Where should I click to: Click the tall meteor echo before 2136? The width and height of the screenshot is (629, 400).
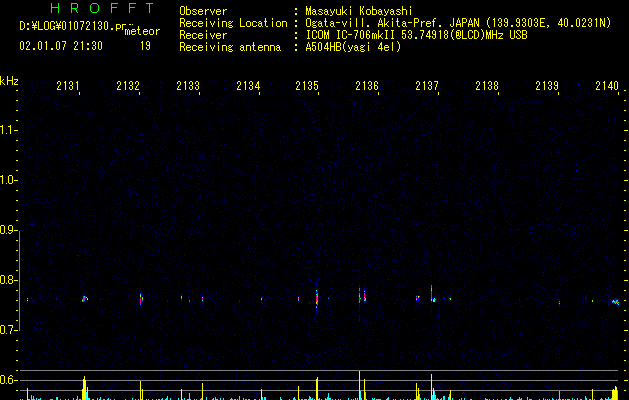click(359, 296)
